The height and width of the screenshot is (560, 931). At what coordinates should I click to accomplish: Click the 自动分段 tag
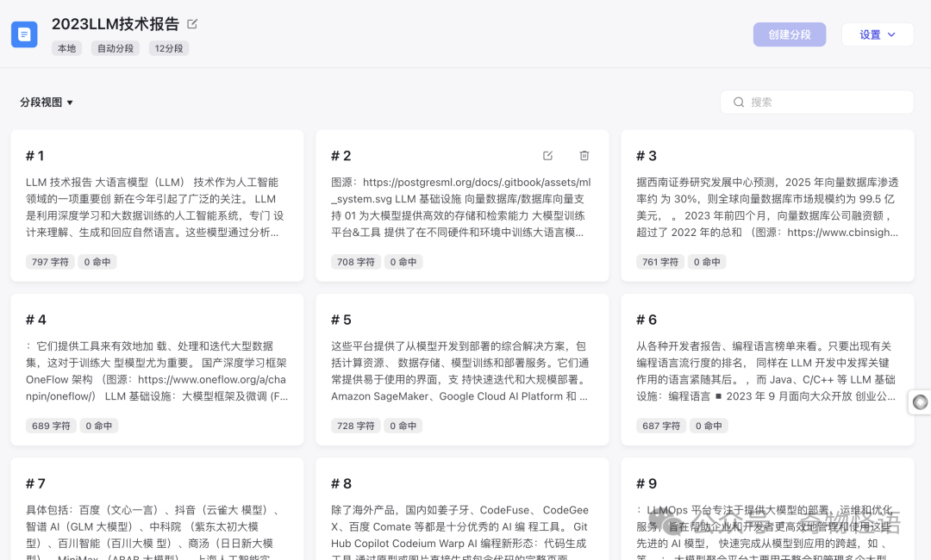point(116,48)
